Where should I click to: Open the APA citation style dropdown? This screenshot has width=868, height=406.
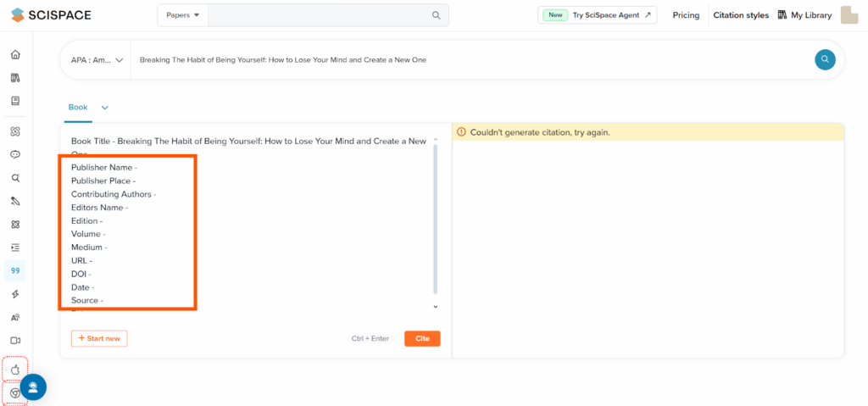[x=97, y=60]
